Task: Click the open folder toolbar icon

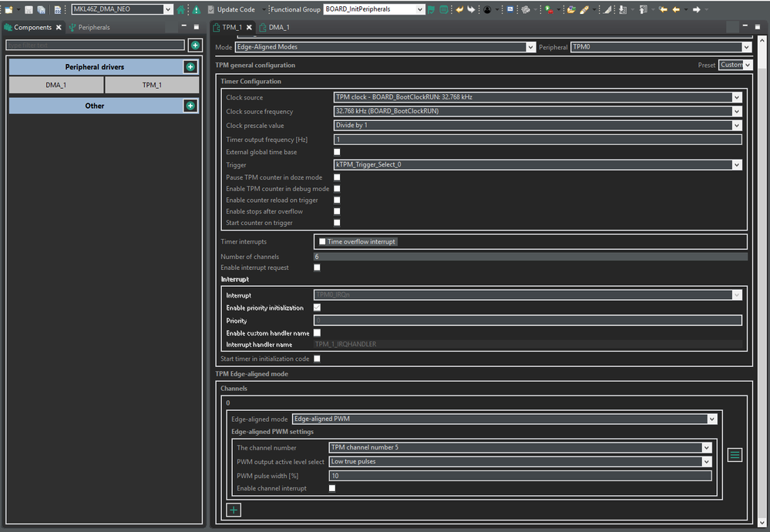Action: [x=571, y=9]
